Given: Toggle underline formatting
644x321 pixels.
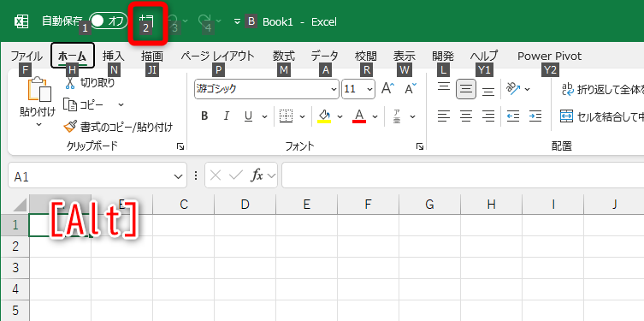Looking at the screenshot, I should click(x=248, y=116).
